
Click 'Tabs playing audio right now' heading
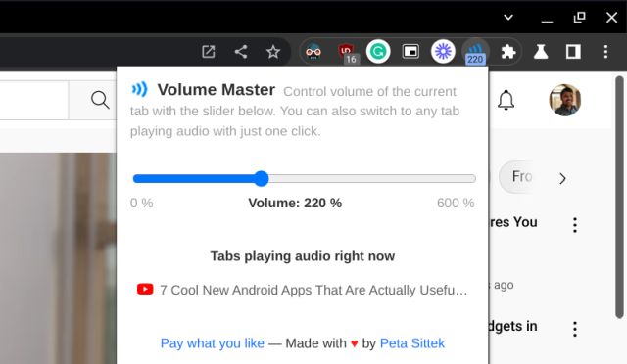click(x=303, y=256)
